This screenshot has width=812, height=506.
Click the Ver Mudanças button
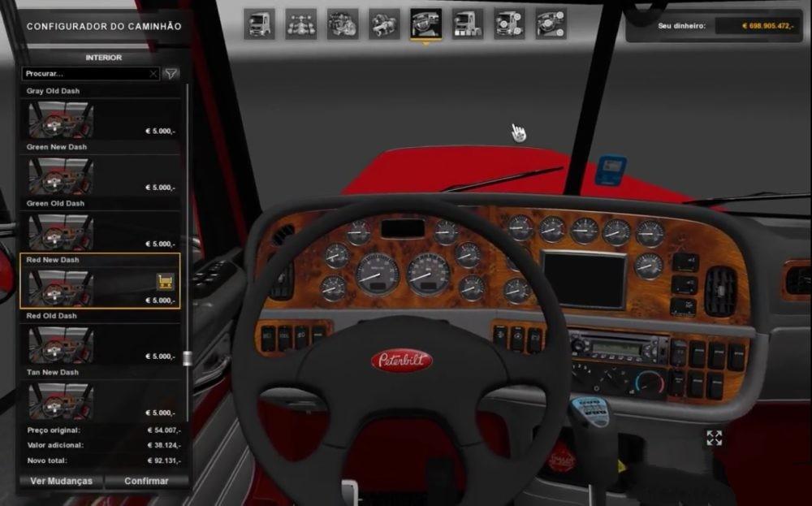pyautogui.click(x=62, y=481)
